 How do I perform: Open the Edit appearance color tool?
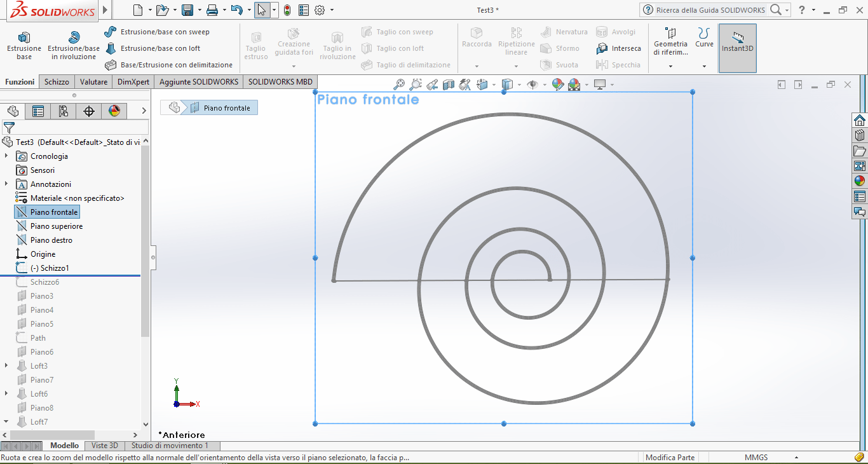point(557,84)
